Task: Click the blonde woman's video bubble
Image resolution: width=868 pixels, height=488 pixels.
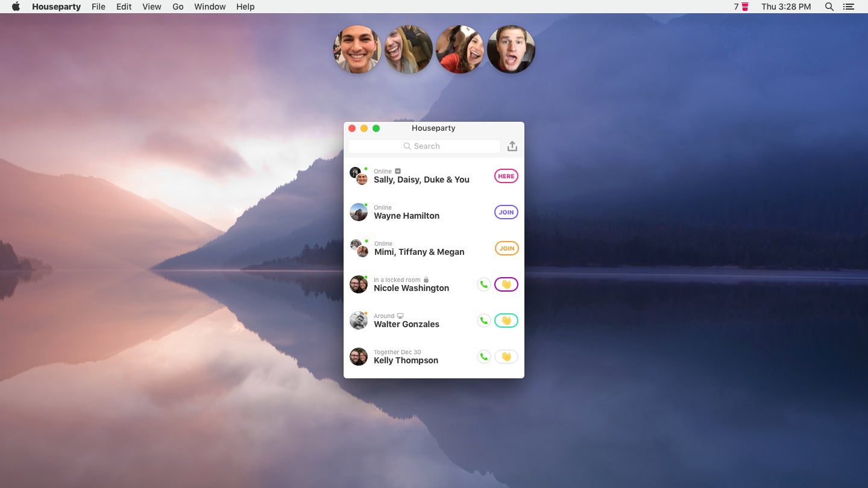Action: (x=409, y=49)
